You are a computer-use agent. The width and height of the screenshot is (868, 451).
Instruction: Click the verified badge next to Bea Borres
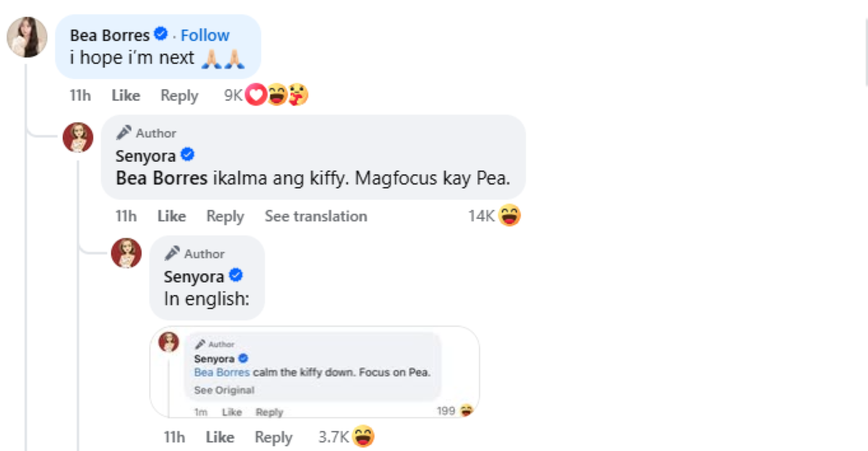pos(162,34)
